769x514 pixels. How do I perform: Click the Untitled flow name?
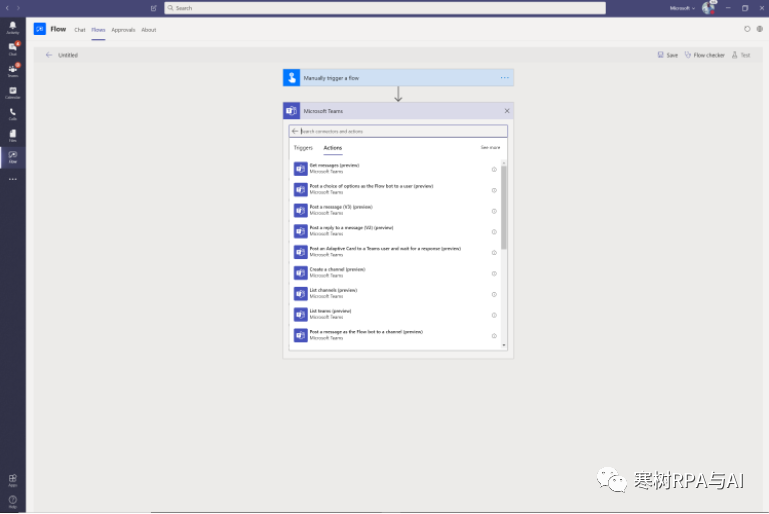pyautogui.click(x=68, y=55)
